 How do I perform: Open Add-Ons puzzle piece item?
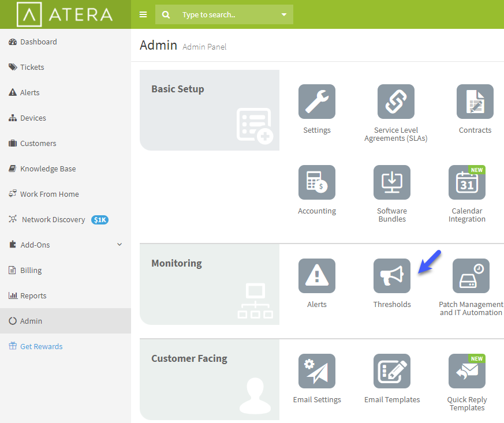(x=65, y=245)
